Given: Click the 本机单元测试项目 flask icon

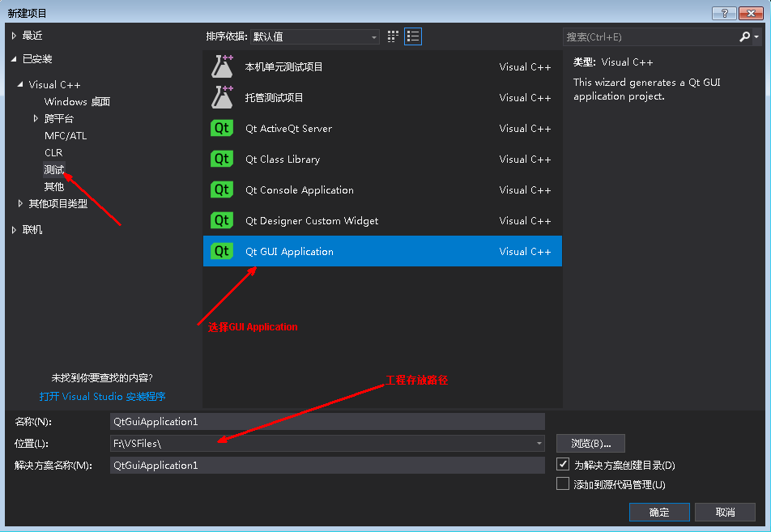Looking at the screenshot, I should (x=222, y=66).
